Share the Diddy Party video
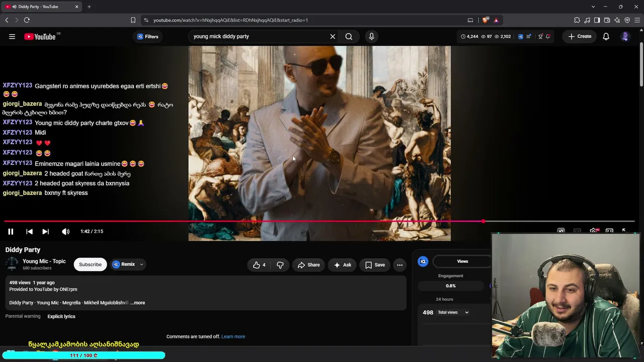This screenshot has width=644, height=362. coord(308,265)
